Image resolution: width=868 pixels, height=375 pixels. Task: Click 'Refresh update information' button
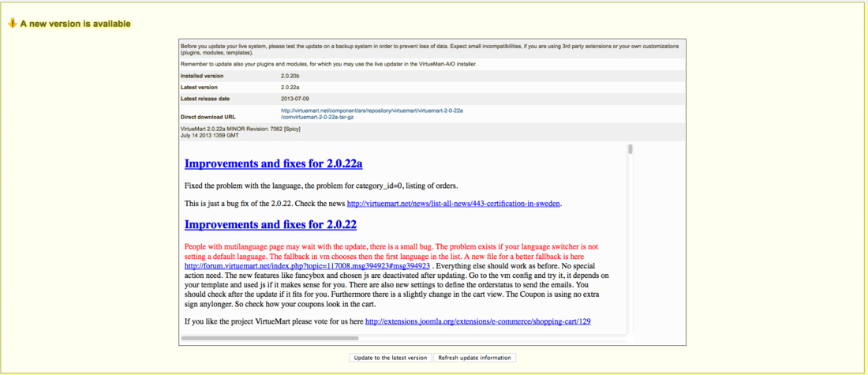pos(474,358)
